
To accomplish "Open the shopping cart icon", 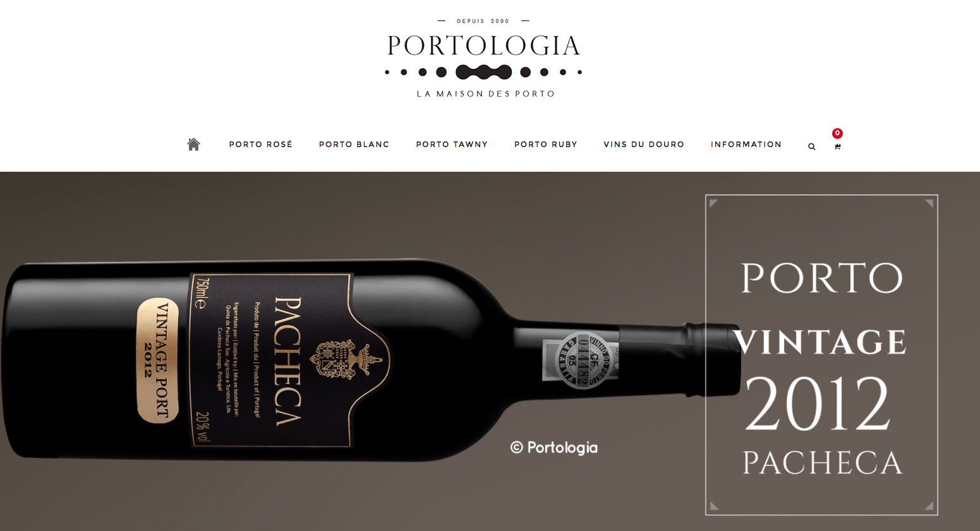I will pos(837,146).
